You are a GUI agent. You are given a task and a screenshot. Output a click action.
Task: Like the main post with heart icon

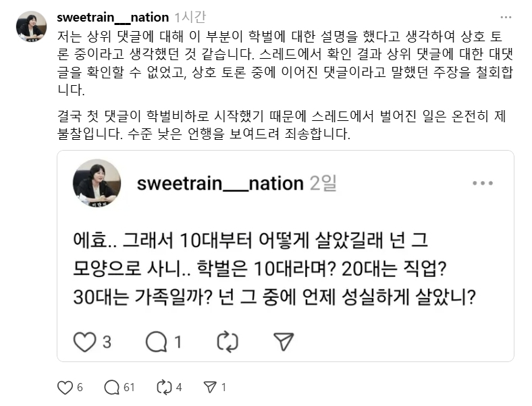65,387
